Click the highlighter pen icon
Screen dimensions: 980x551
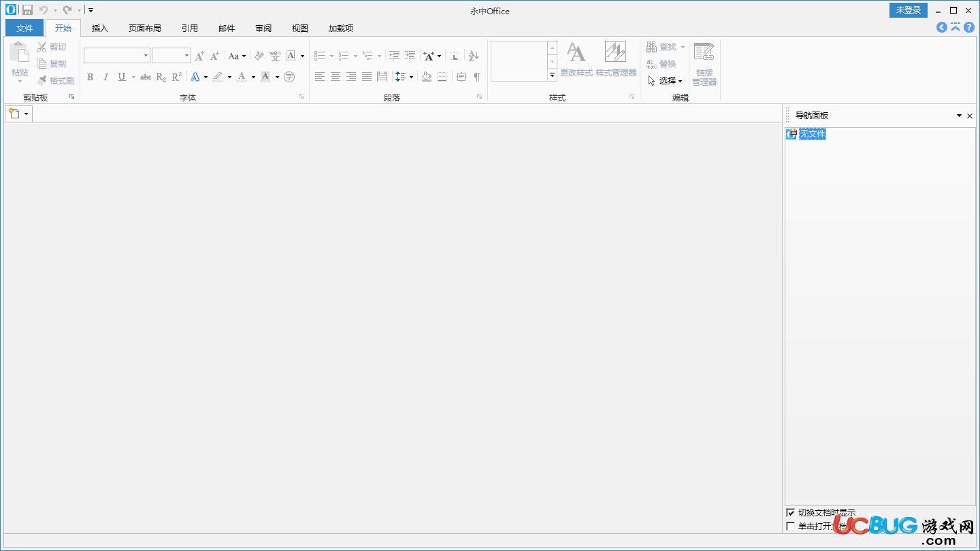pos(218,77)
